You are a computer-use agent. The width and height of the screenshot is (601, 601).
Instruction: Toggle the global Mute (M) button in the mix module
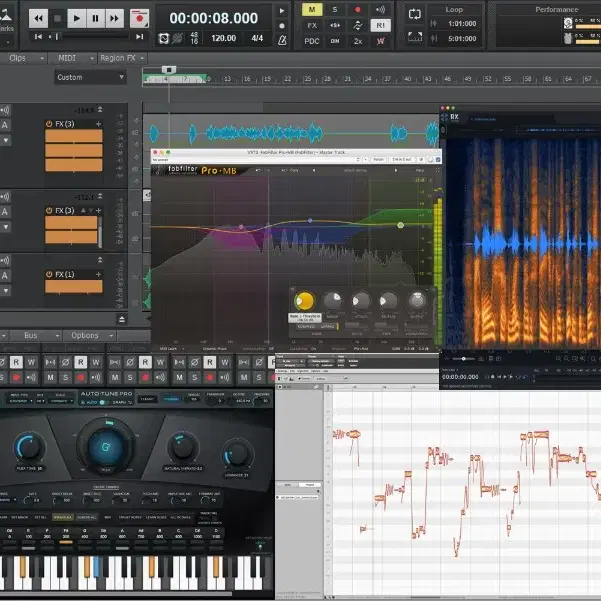click(312, 10)
